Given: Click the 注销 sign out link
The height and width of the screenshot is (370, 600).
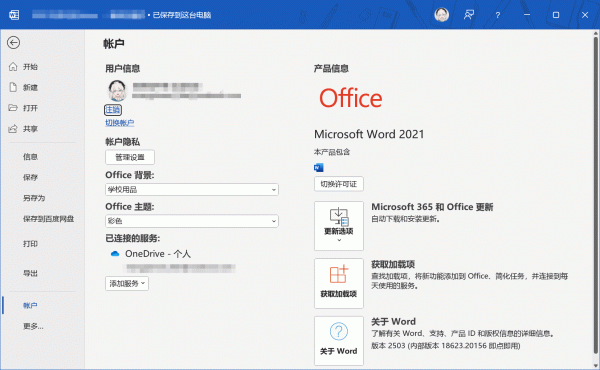Looking at the screenshot, I should (x=113, y=110).
